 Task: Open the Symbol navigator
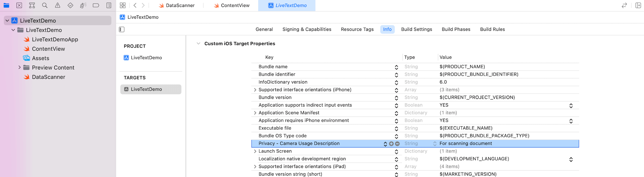pyautogui.click(x=32, y=5)
